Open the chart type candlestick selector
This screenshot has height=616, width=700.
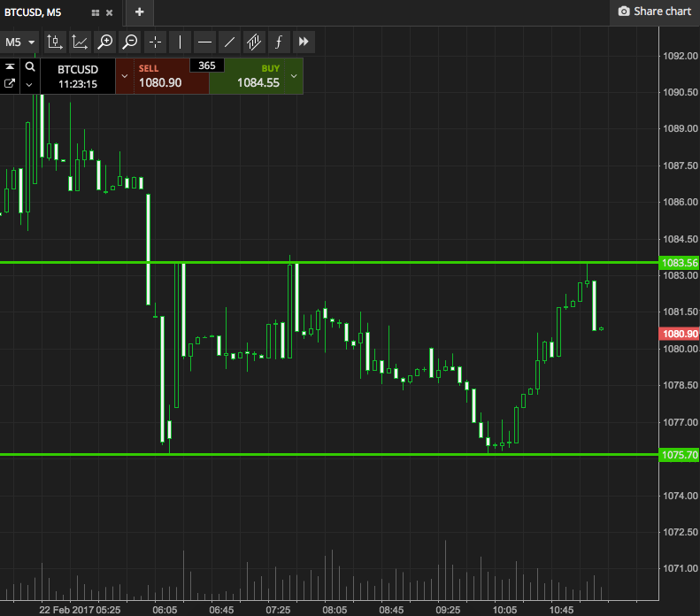[x=55, y=42]
